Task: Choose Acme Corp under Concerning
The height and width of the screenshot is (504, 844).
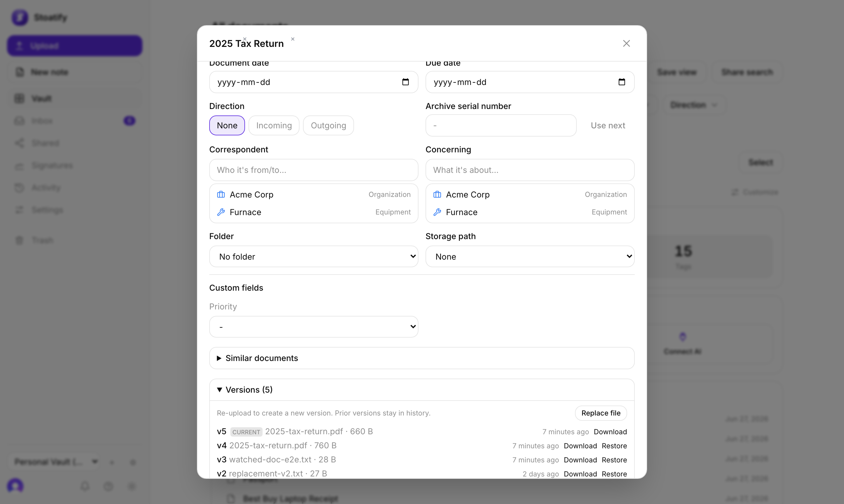Action: 530,195
